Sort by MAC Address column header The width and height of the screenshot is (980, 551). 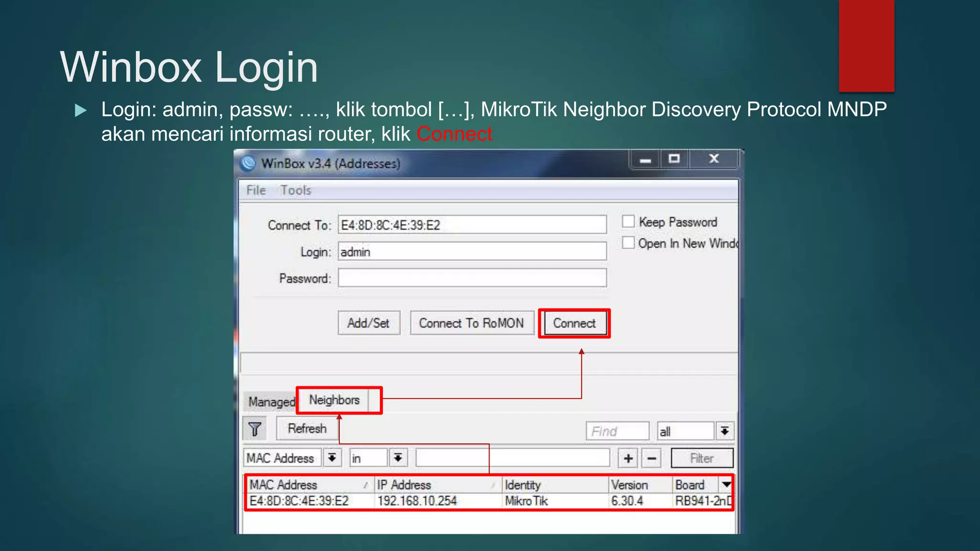tap(310, 485)
